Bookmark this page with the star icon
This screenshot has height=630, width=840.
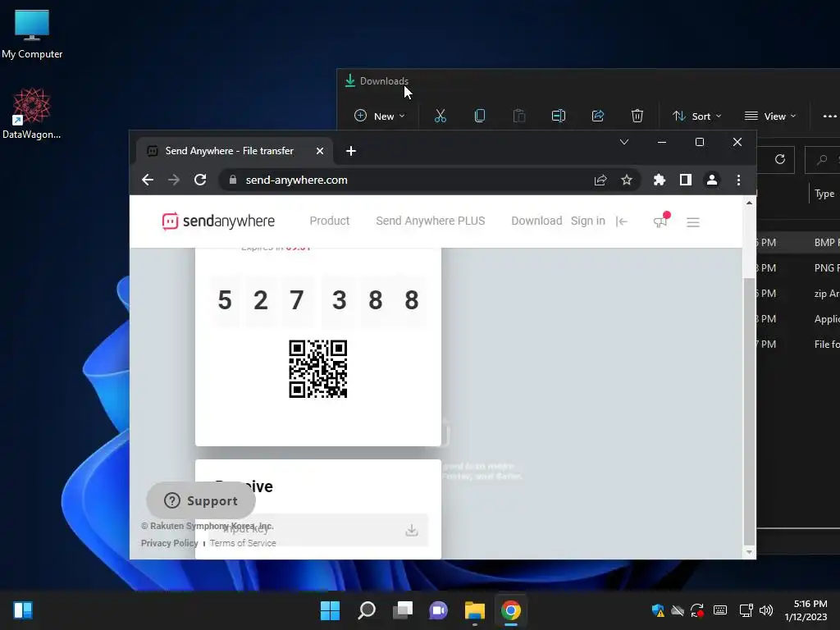click(627, 180)
